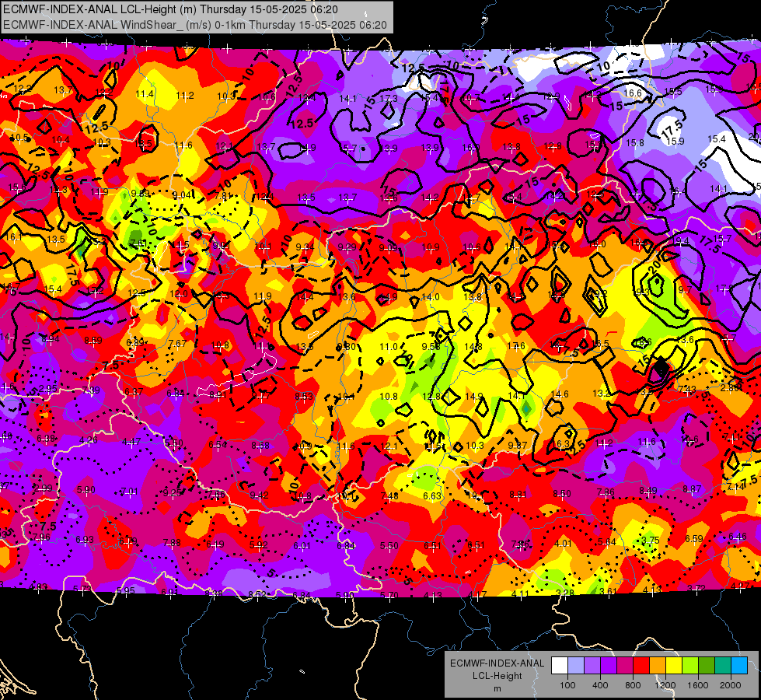The width and height of the screenshot is (761, 700).
Task: Click the map value 7.39
Action: (91, 390)
